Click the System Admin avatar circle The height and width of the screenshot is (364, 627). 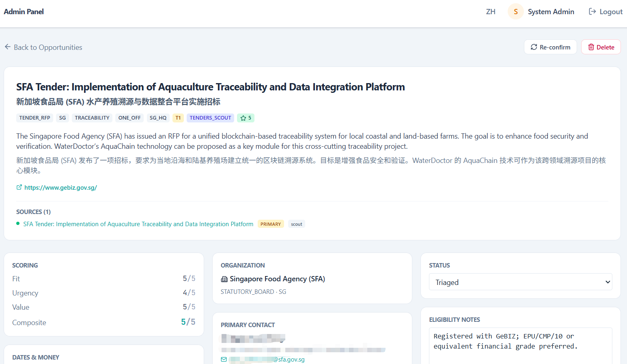[x=516, y=11]
